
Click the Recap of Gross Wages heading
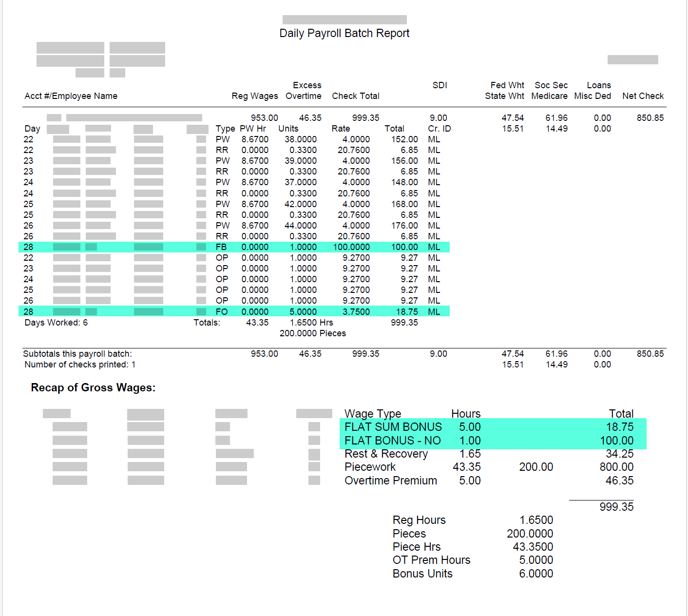pos(93,387)
